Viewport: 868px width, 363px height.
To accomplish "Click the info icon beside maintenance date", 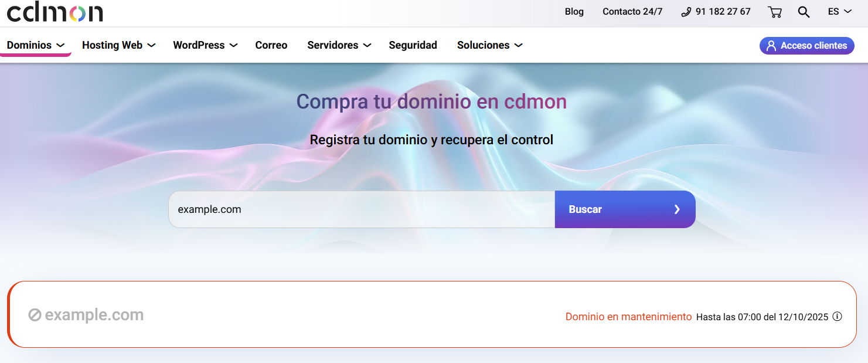I will (837, 317).
